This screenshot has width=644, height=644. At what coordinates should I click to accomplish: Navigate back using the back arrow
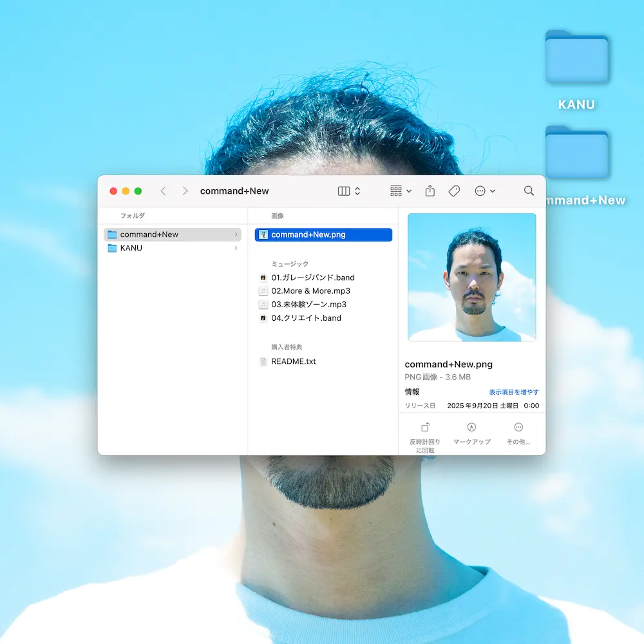pyautogui.click(x=162, y=191)
